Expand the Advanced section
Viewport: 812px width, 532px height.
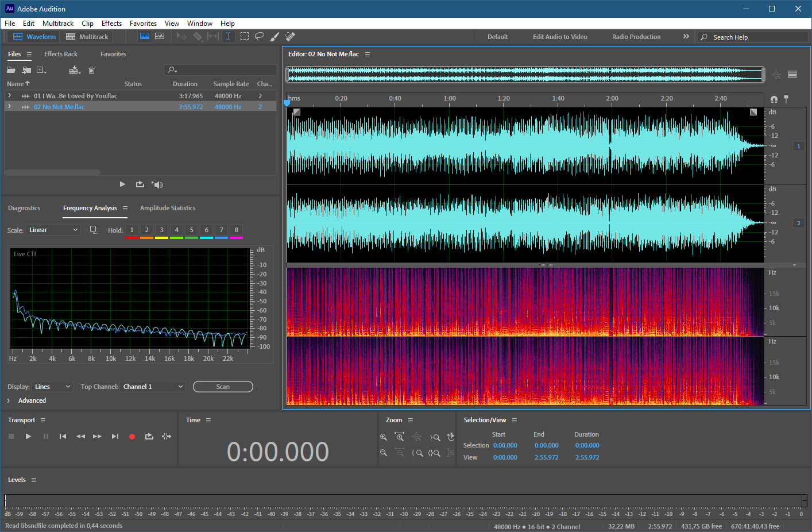(x=9, y=400)
